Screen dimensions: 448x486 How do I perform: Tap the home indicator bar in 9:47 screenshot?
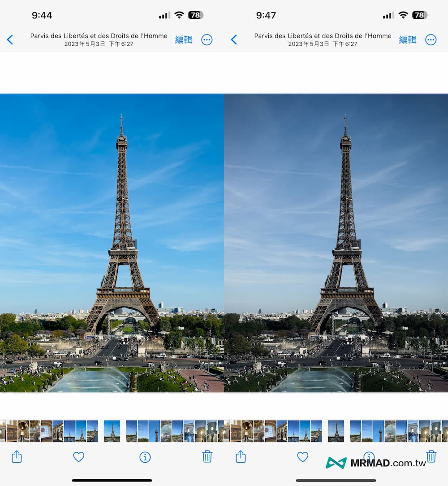(x=336, y=481)
